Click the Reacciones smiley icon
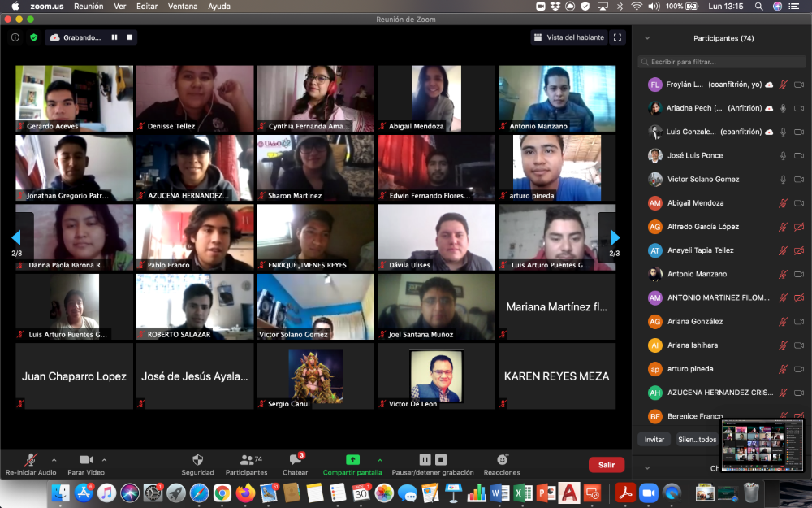 click(x=502, y=460)
